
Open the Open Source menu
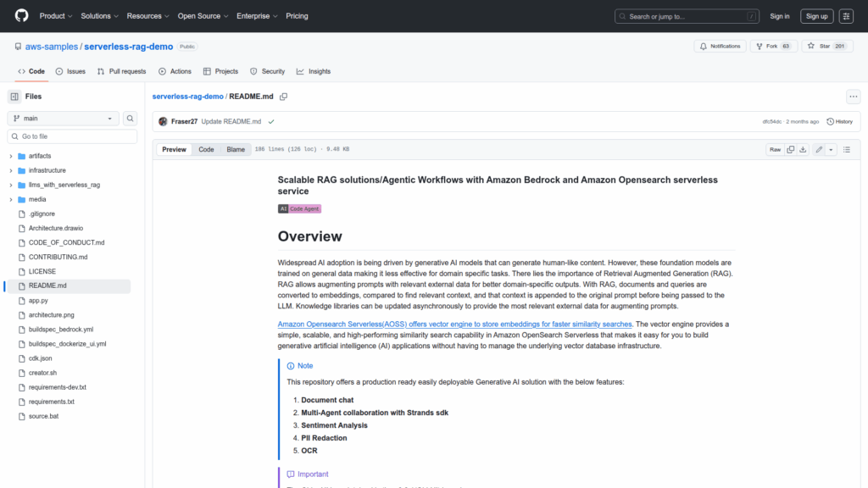tap(203, 16)
